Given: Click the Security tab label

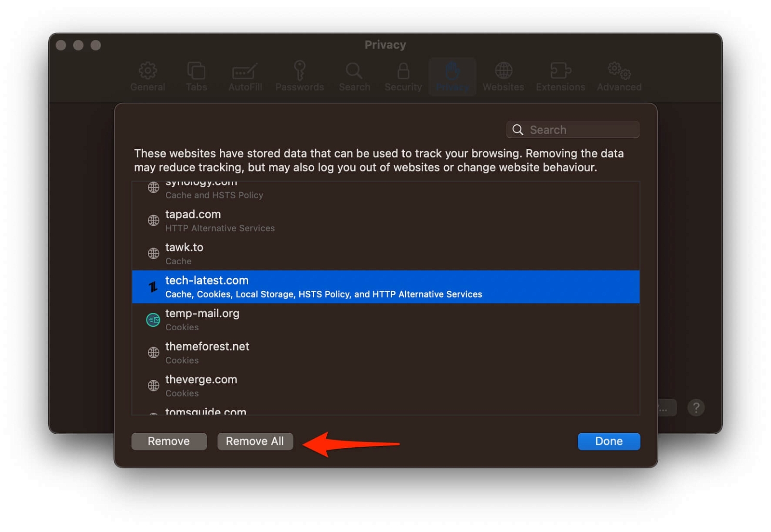Looking at the screenshot, I should point(403,87).
